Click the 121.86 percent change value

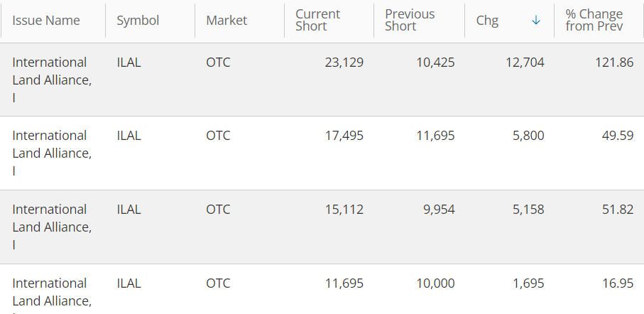[x=614, y=63]
